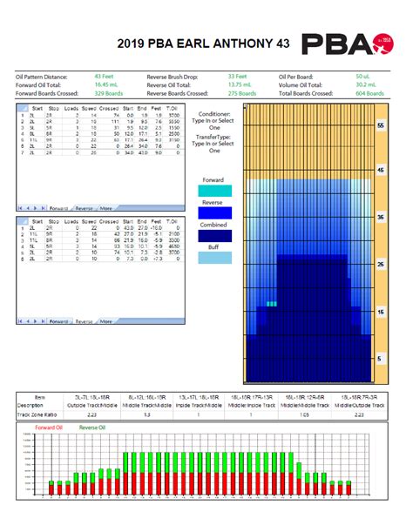The height and width of the screenshot is (532, 413).
Task: Pick the Combined dark navy swatch
Action: tap(215, 236)
